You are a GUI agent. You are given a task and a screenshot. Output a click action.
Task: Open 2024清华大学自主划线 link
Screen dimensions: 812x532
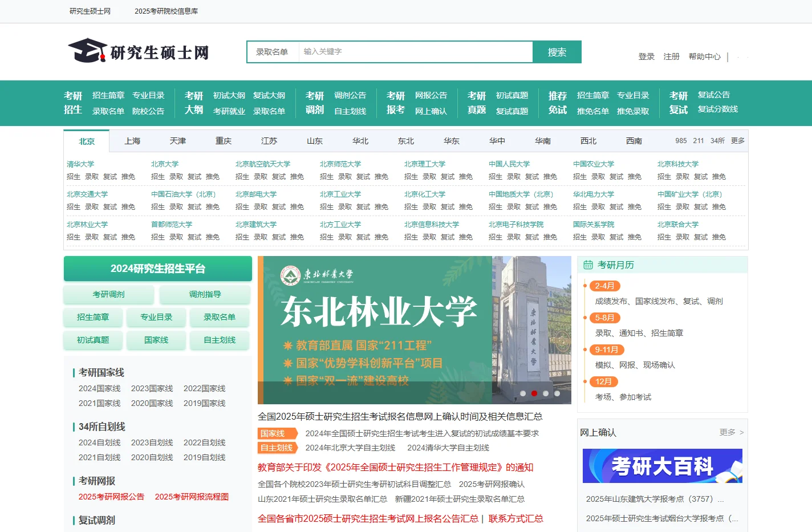[448, 448]
